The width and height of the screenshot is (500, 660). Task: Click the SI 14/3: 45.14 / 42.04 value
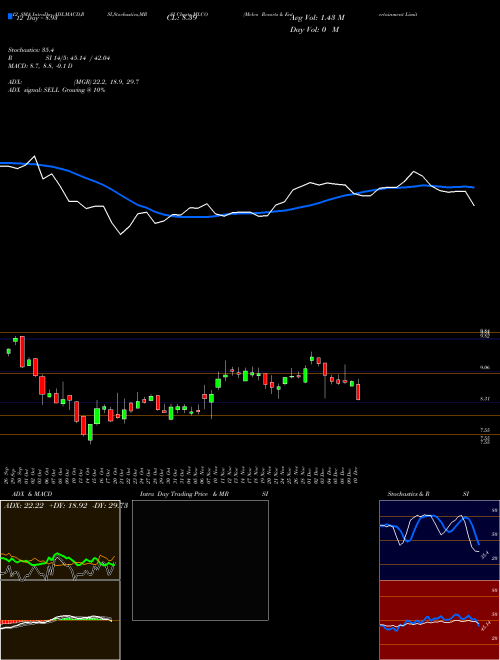click(77, 58)
